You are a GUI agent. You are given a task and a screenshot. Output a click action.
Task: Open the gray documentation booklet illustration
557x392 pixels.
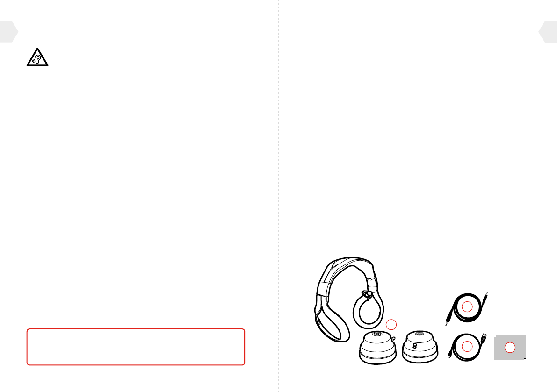pyautogui.click(x=510, y=347)
